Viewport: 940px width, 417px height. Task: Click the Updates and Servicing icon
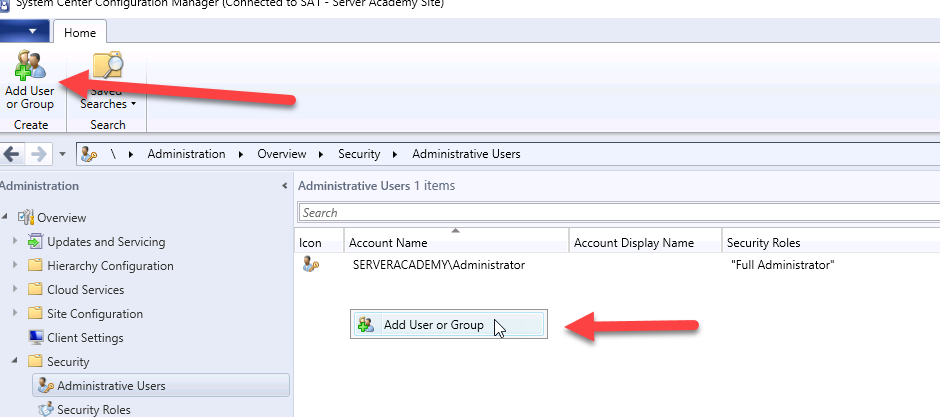pos(35,241)
